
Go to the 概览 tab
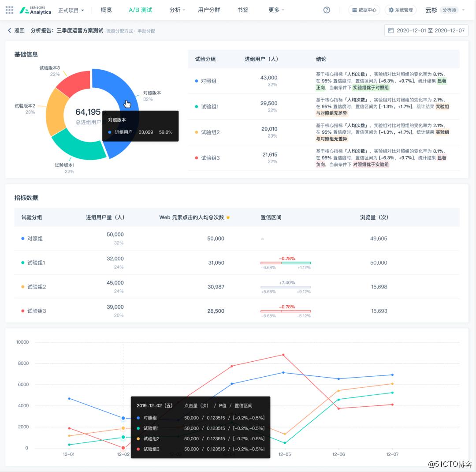click(106, 10)
